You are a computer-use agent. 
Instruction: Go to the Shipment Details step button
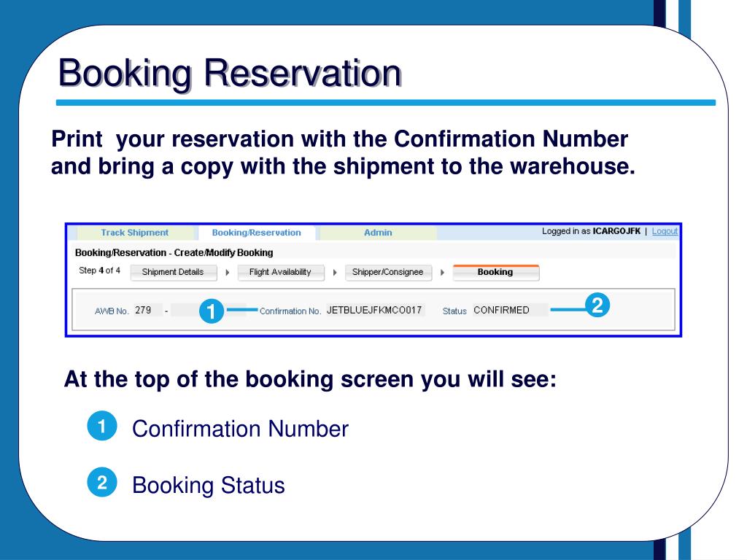point(174,273)
